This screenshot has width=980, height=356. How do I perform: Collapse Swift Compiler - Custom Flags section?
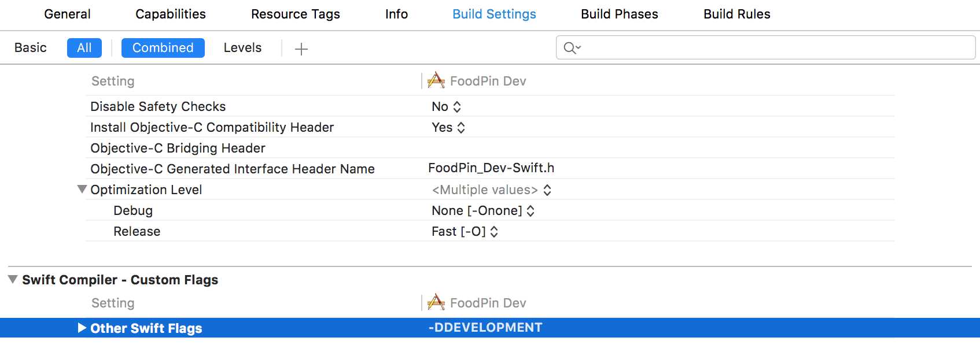coord(13,279)
